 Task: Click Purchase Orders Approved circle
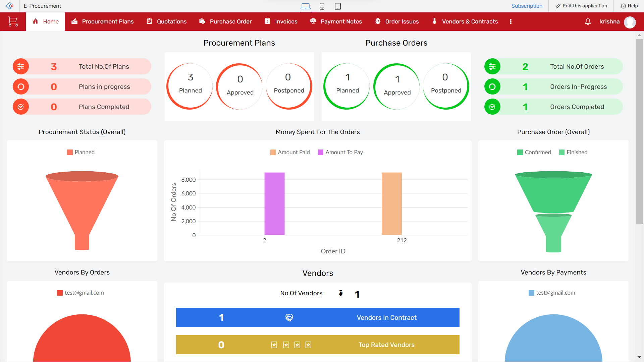(396, 86)
